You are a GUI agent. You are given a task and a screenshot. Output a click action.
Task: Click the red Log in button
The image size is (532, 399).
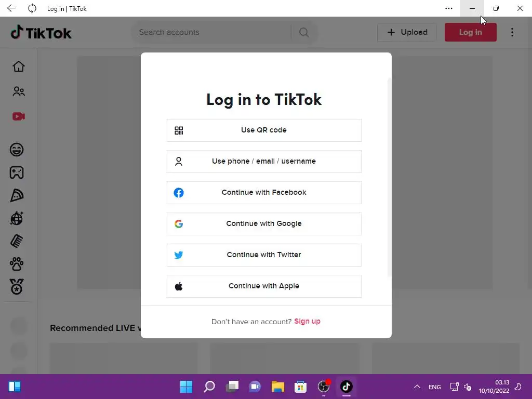pyautogui.click(x=471, y=32)
